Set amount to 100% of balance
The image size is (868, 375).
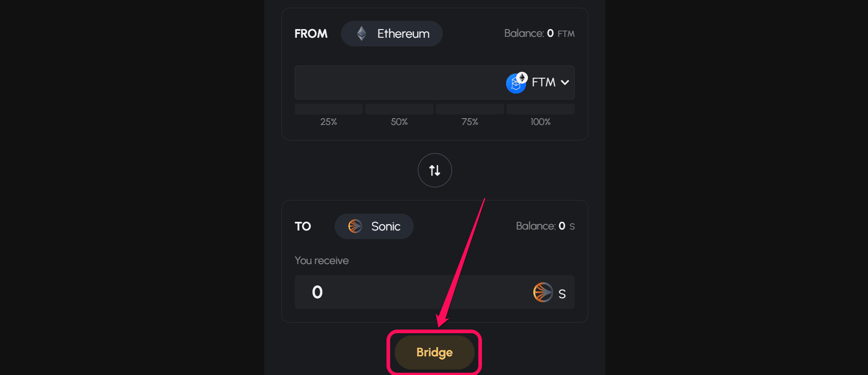pos(540,115)
